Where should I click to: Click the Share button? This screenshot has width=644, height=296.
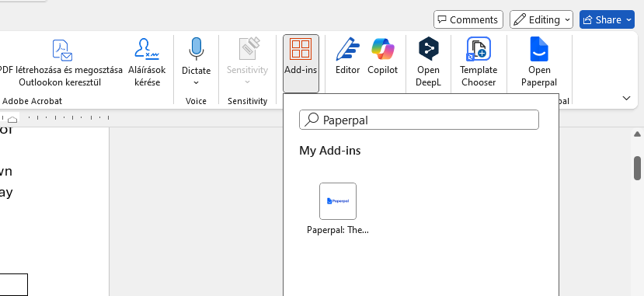pyautogui.click(x=607, y=19)
